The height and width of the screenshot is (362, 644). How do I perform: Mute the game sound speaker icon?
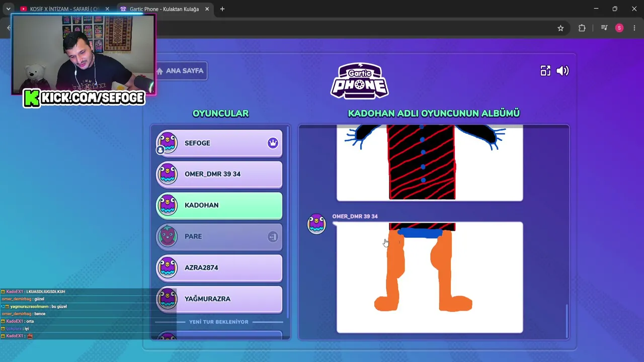[x=562, y=71]
